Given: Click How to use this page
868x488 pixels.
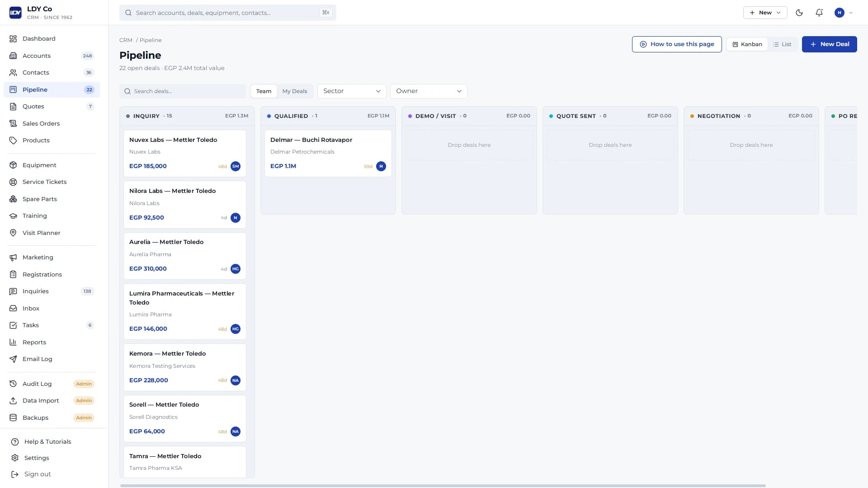Looking at the screenshot, I should 677,44.
